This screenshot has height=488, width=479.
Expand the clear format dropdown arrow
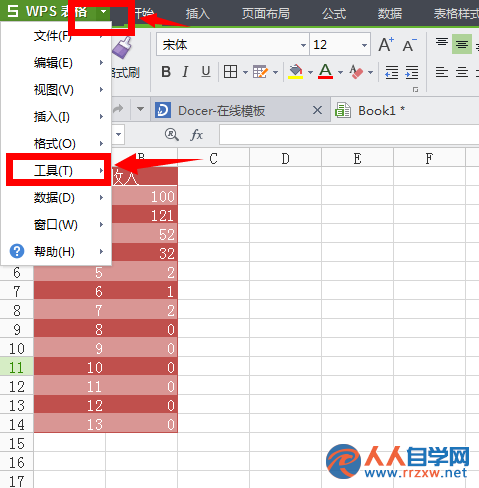[370, 72]
